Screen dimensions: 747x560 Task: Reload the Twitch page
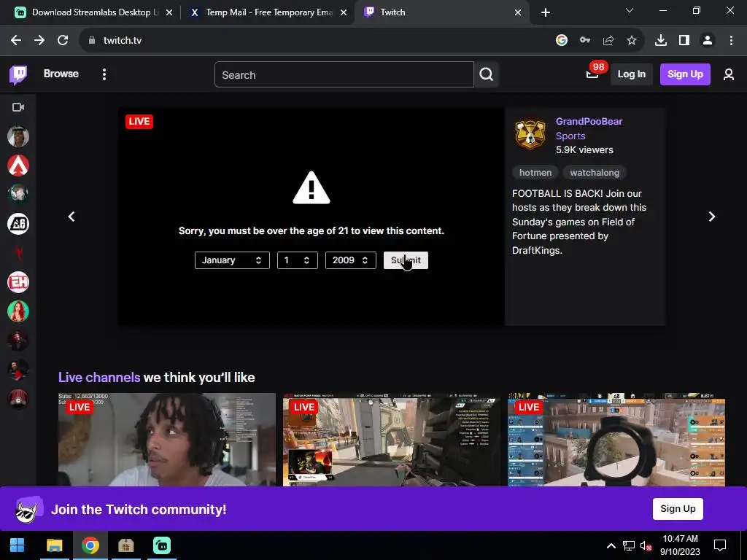point(63,41)
